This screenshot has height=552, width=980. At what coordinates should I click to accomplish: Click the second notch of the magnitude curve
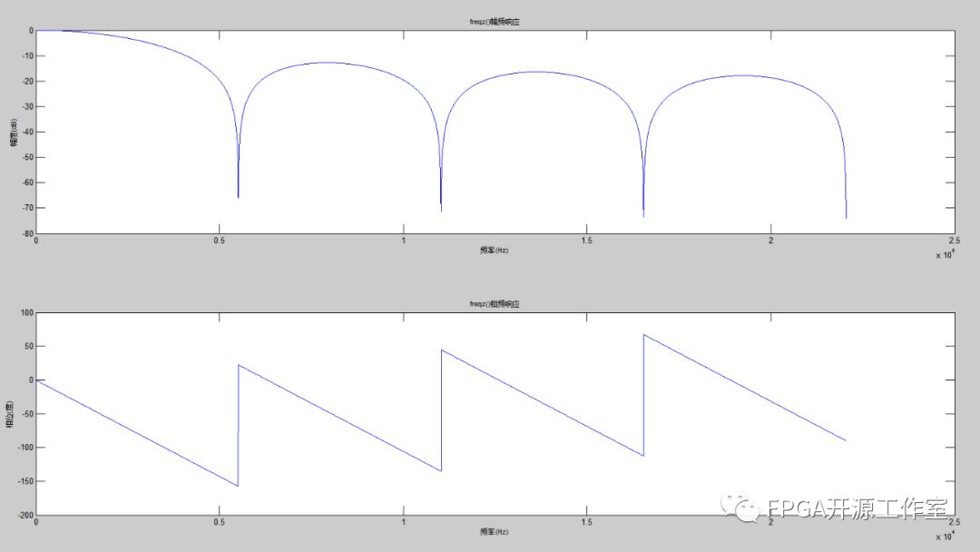[441, 209]
